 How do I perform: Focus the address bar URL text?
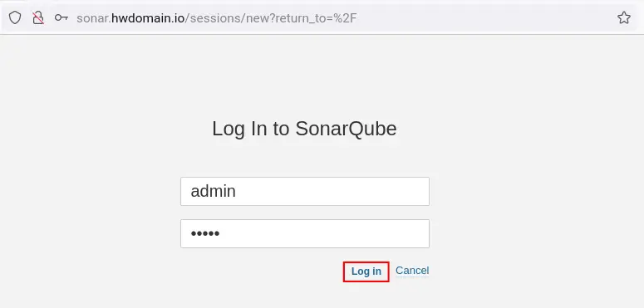216,18
